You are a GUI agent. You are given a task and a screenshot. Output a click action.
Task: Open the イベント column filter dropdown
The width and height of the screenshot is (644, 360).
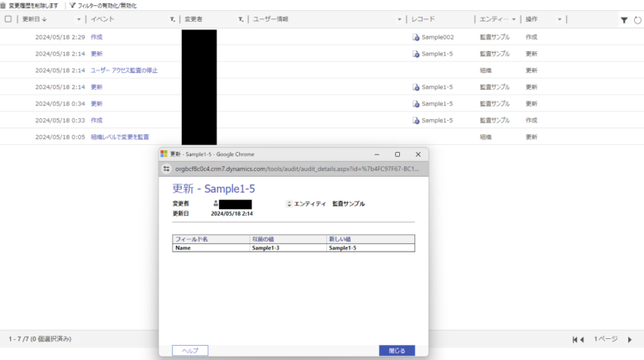[x=172, y=18]
